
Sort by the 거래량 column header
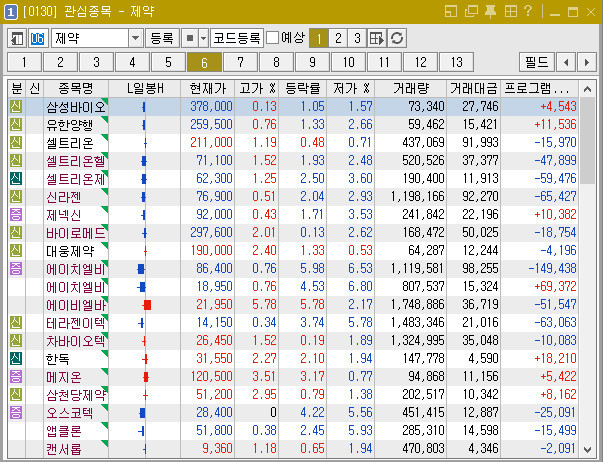[411, 89]
